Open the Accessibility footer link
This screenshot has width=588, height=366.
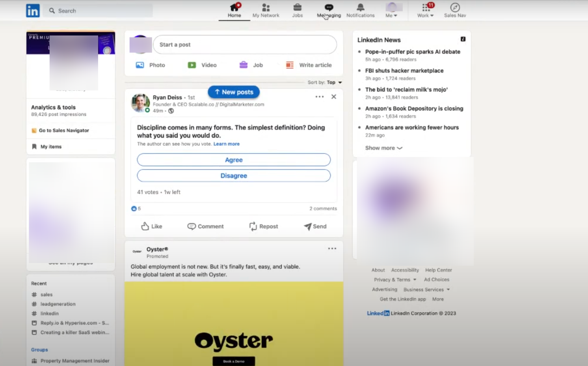(405, 270)
